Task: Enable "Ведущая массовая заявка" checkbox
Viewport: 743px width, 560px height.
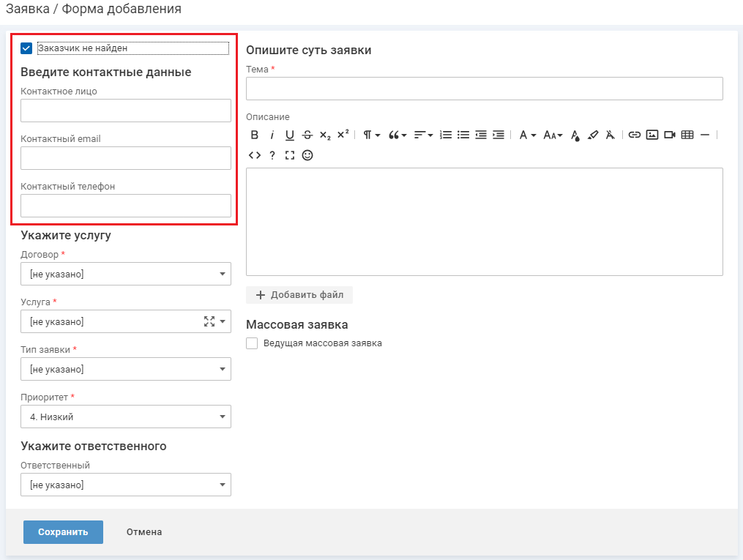Action: coord(252,343)
